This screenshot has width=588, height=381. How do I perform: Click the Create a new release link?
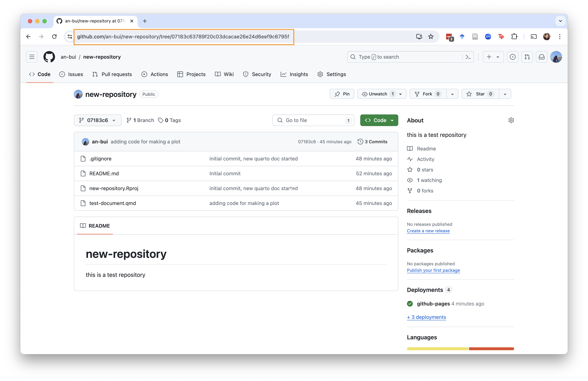coord(428,231)
